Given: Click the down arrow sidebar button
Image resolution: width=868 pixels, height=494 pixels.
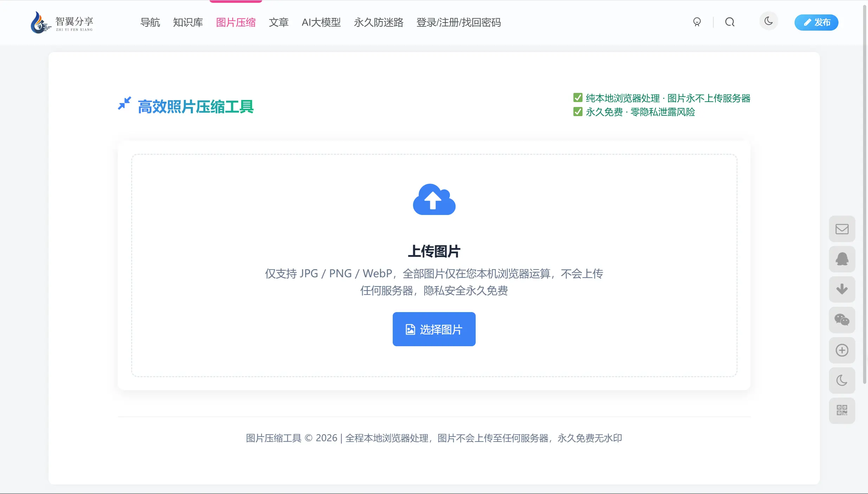Looking at the screenshot, I should point(842,290).
